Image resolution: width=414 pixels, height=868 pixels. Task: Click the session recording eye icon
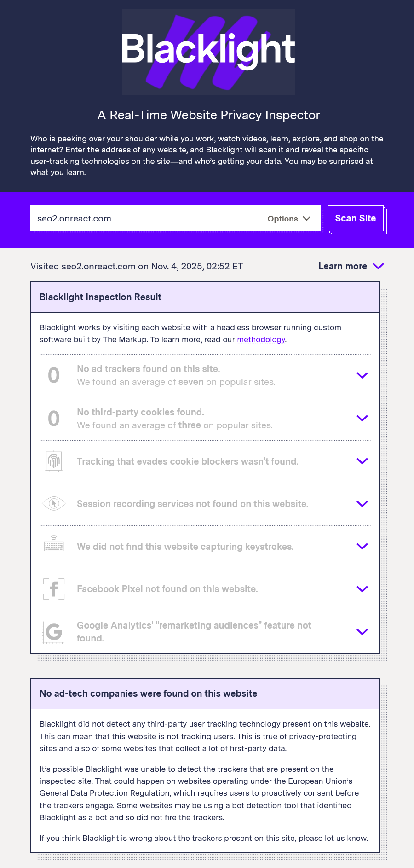(54, 504)
